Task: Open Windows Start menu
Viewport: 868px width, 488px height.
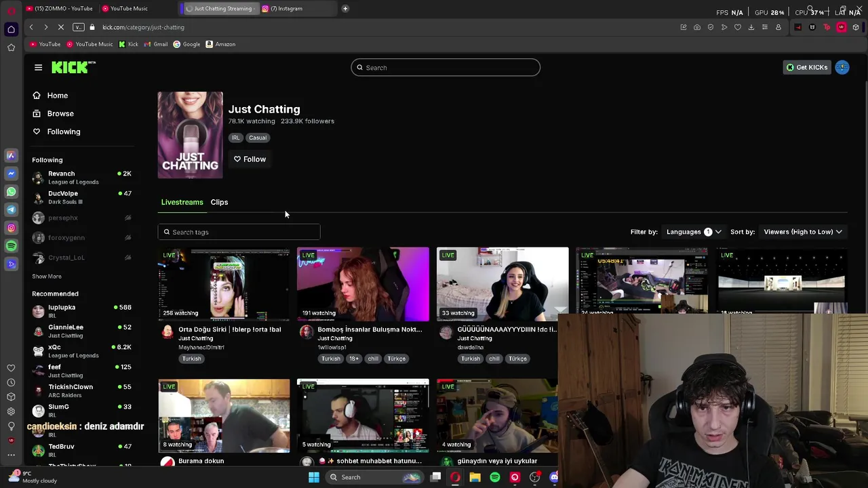Action: point(314,477)
